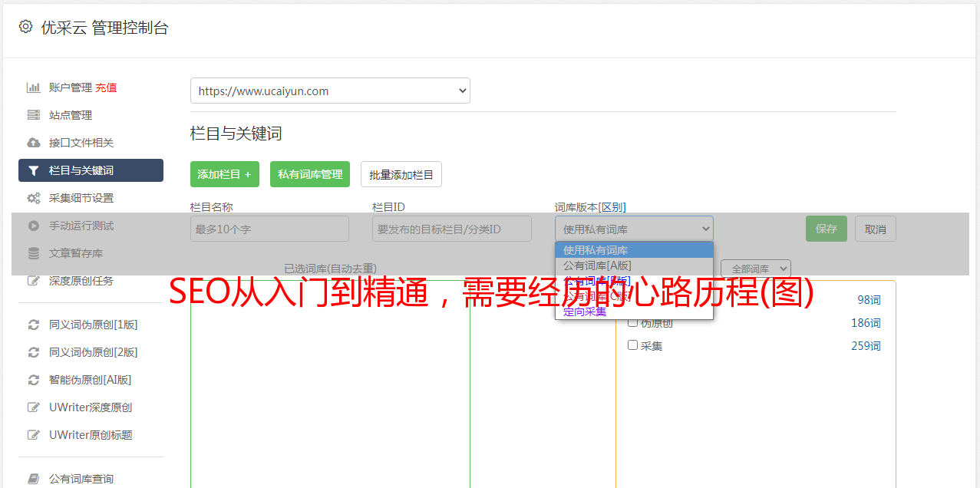
Task: Choose 公有词库[B版] from the list
Action: tap(634, 281)
